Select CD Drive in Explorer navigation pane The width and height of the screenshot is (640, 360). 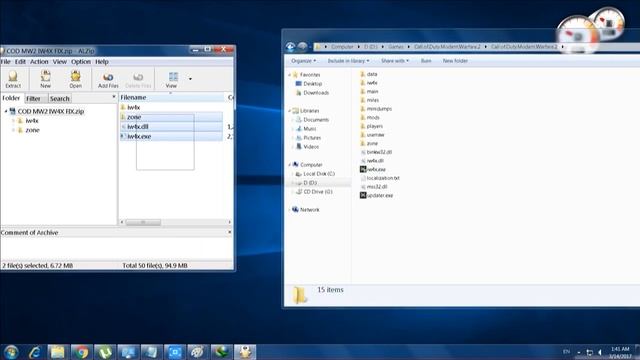pos(318,191)
